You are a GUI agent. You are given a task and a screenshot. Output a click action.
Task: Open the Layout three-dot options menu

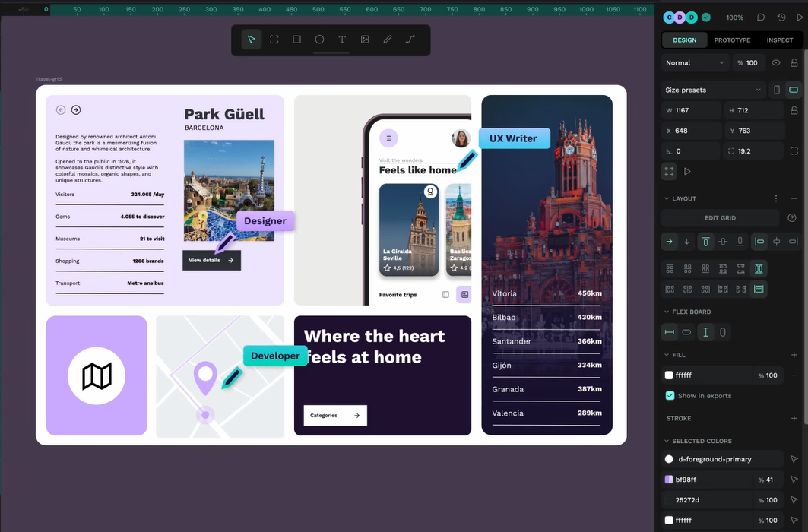point(776,199)
